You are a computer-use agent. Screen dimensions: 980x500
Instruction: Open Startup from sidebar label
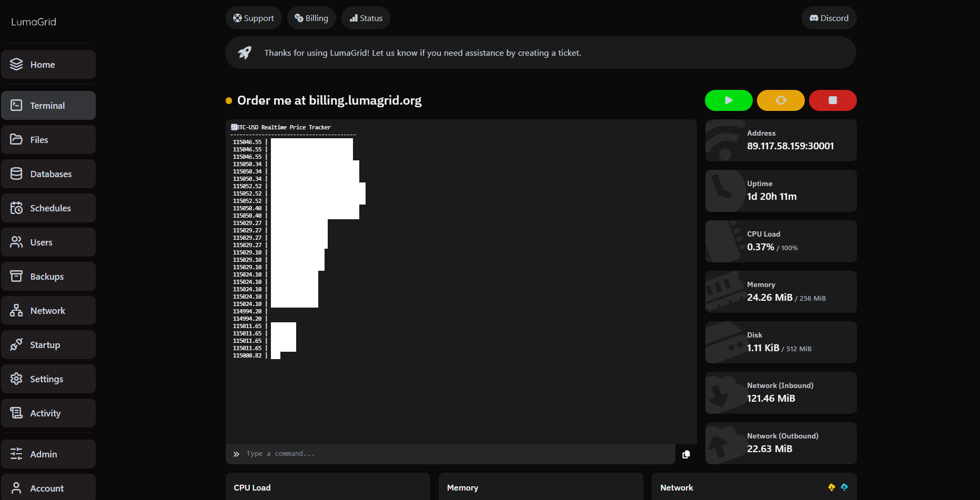click(x=45, y=345)
